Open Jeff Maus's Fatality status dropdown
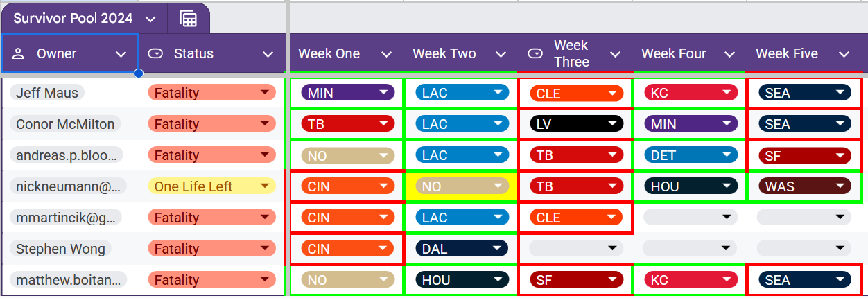This screenshot has width=868, height=298. pyautogui.click(x=263, y=93)
